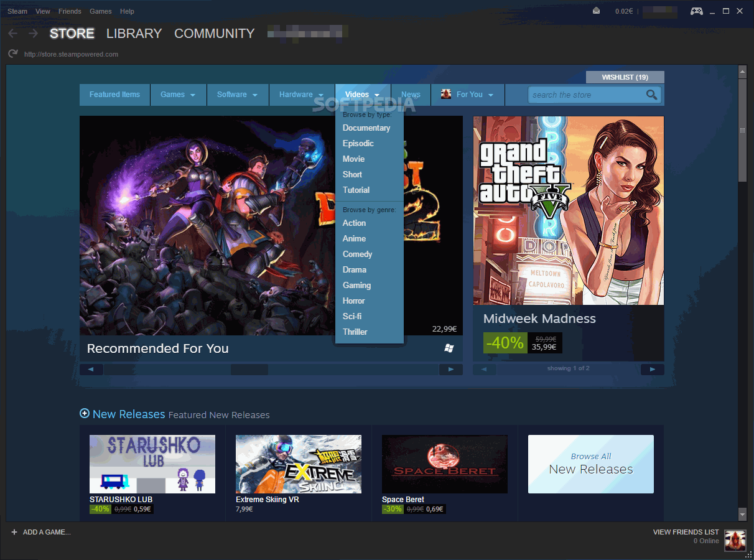Click the recommended carousel scroll thumb
The height and width of the screenshot is (560, 754).
point(249,370)
